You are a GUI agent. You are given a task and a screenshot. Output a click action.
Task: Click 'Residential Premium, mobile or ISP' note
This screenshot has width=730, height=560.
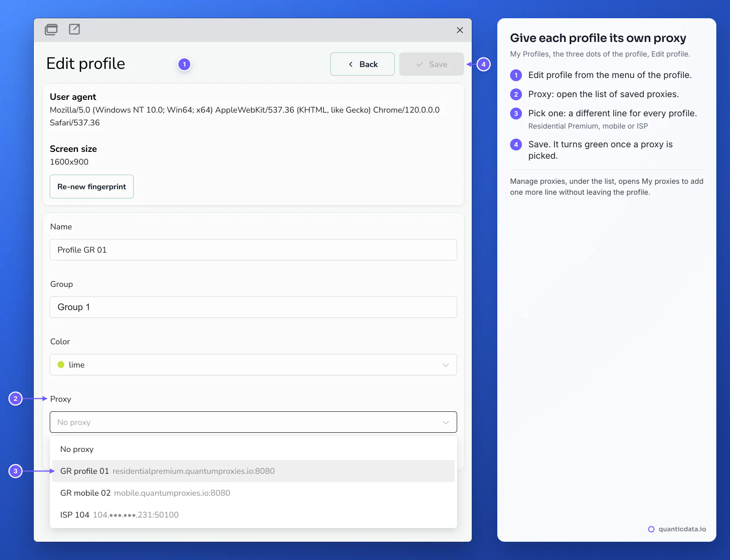(588, 126)
